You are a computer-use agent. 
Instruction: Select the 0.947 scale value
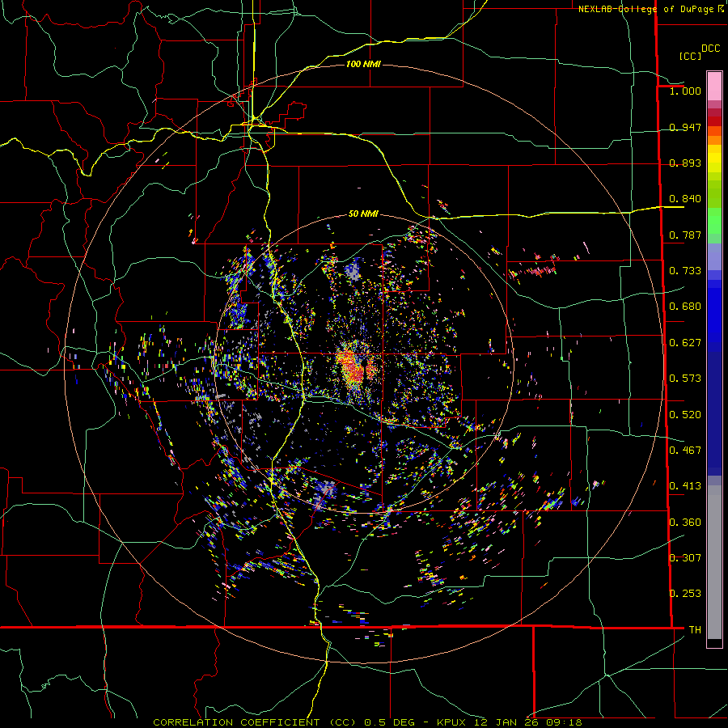pos(685,127)
